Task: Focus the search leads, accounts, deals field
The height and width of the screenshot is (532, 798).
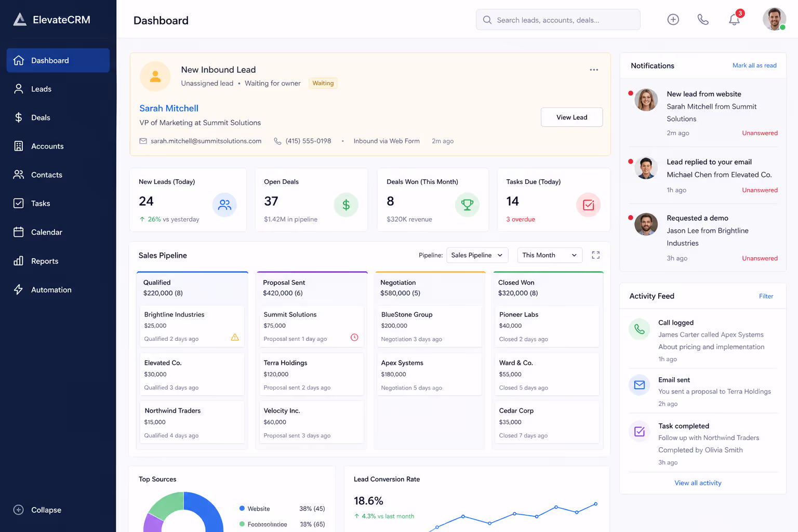Action: pyautogui.click(x=558, y=20)
